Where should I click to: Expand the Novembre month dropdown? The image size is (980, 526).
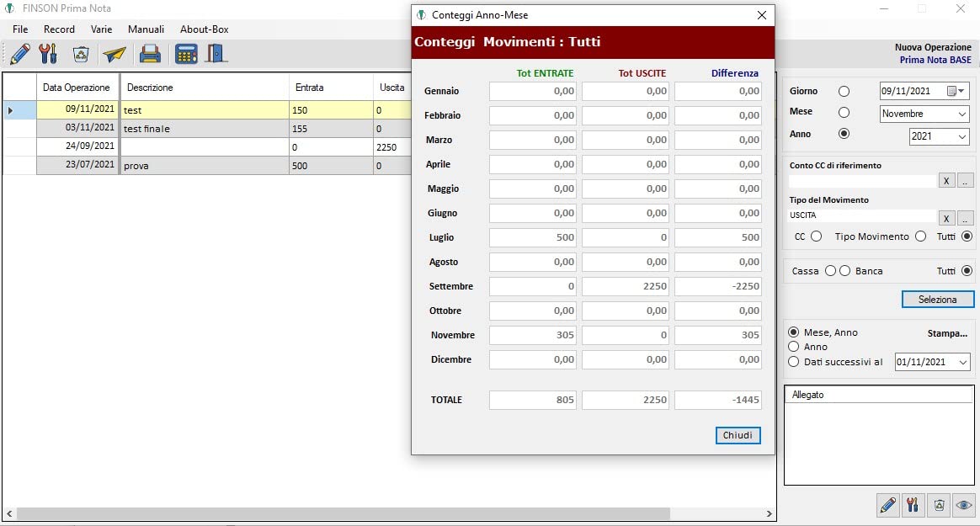961,114
